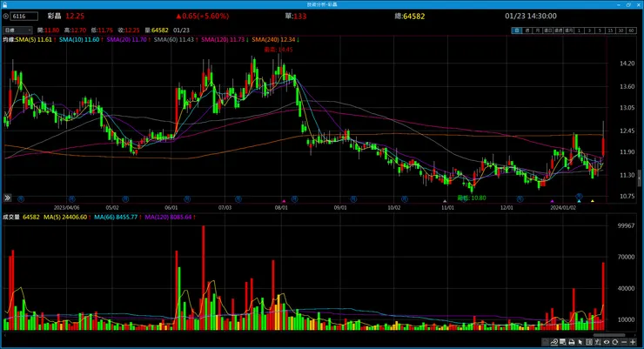Select the adjusted monthly (還月) tab
This screenshot has width=644, height=349.
point(569,30)
